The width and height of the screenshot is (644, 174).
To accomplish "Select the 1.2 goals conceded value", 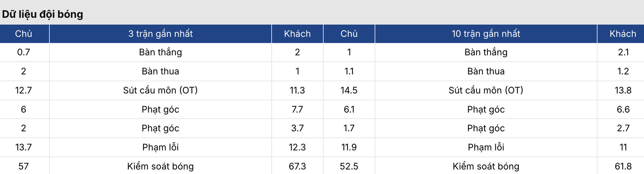I will pyautogui.click(x=623, y=71).
